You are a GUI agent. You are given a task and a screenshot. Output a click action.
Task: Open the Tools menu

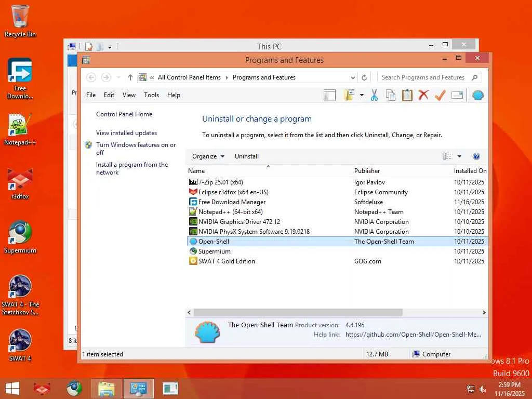coord(151,96)
